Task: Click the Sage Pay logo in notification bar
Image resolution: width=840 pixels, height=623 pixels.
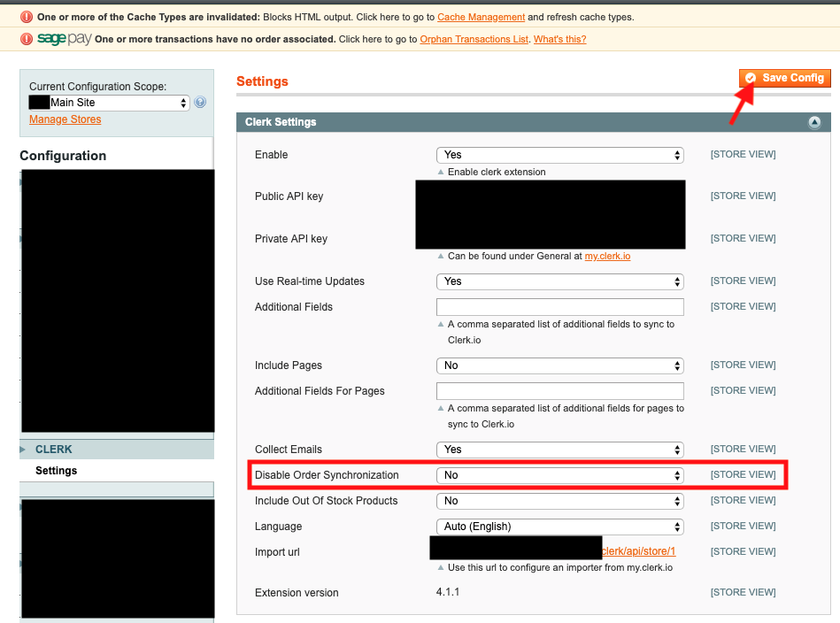Action: point(64,39)
